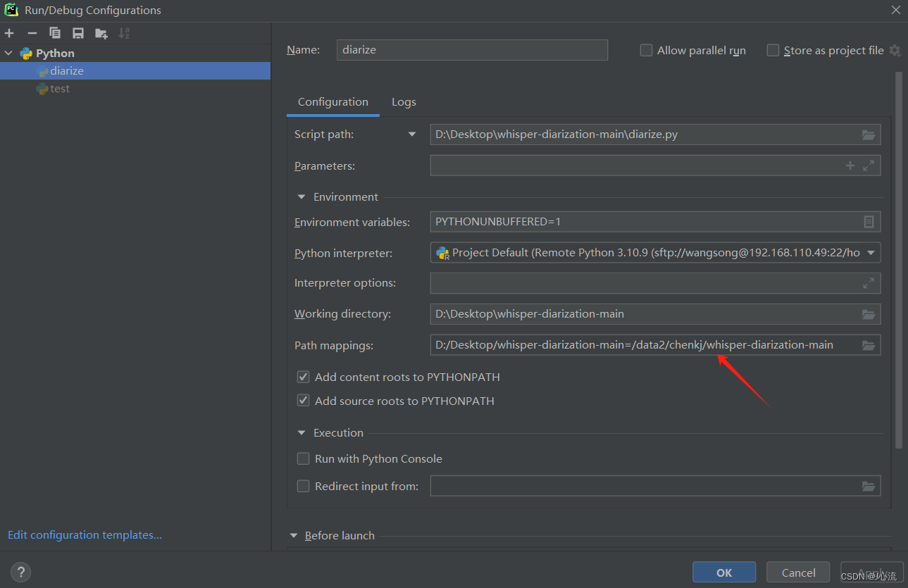Enable Run with Python Console

click(x=303, y=458)
